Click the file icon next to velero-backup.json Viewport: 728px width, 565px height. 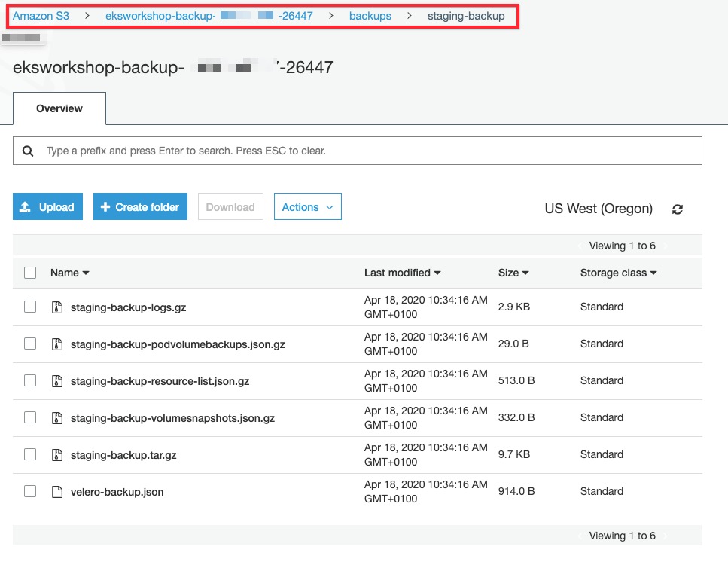point(56,492)
